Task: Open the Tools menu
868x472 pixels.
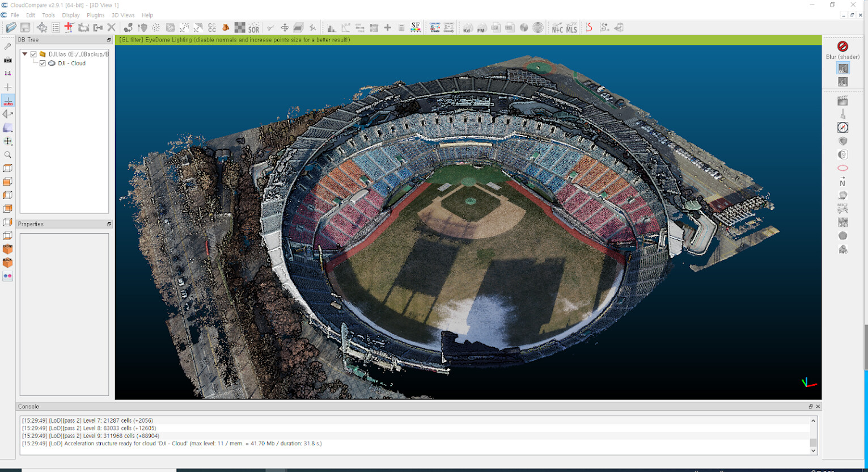Action: tap(48, 15)
